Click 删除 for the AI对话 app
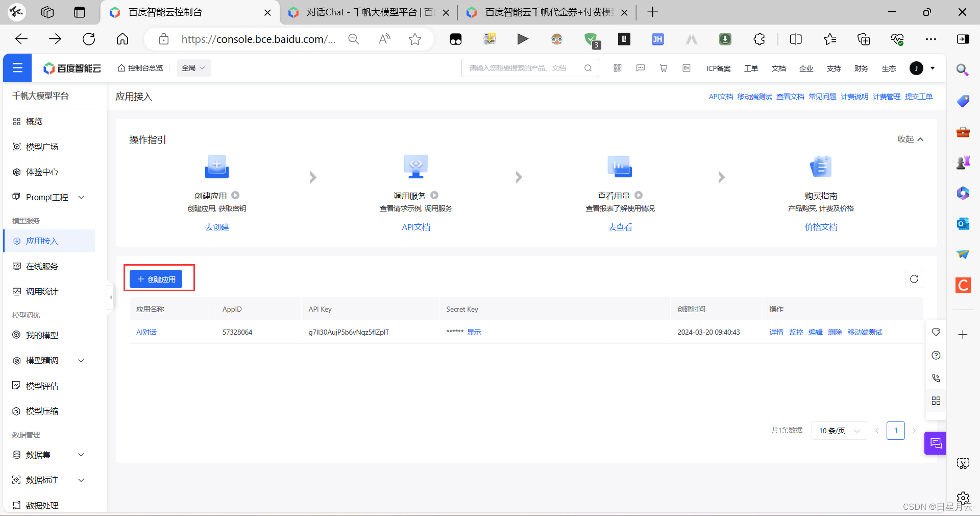 pyautogui.click(x=835, y=332)
